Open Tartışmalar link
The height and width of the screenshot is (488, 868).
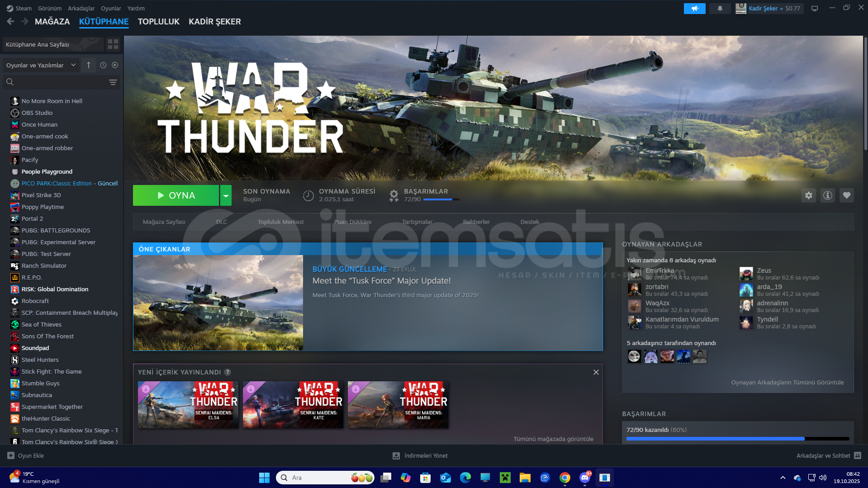417,222
